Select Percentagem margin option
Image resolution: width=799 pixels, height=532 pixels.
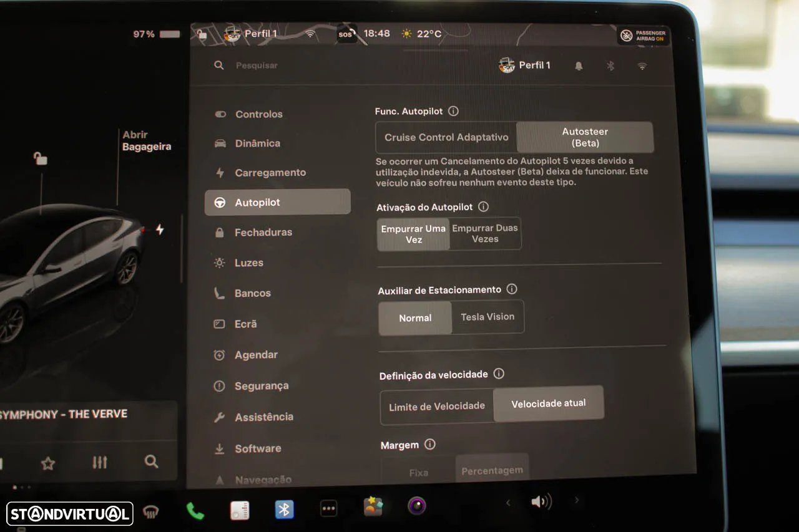pyautogui.click(x=492, y=470)
